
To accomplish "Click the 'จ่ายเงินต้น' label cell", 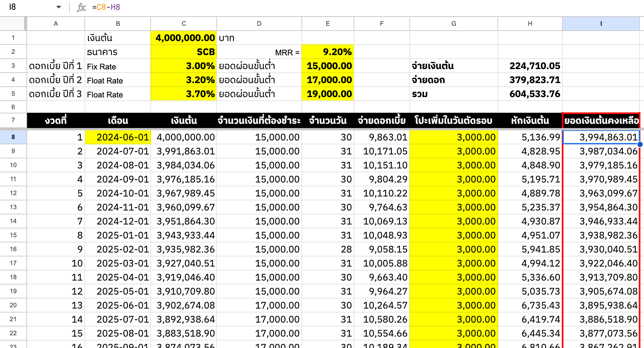I will coord(454,66).
